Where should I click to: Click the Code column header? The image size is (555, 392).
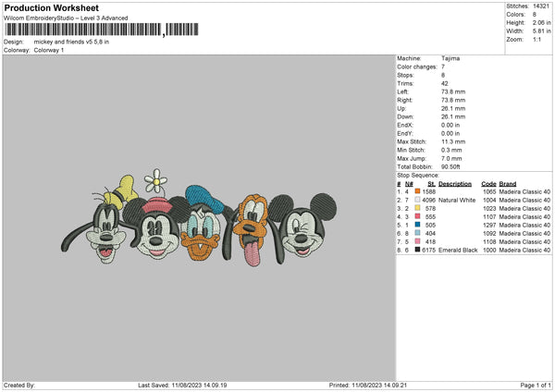coord(488,183)
